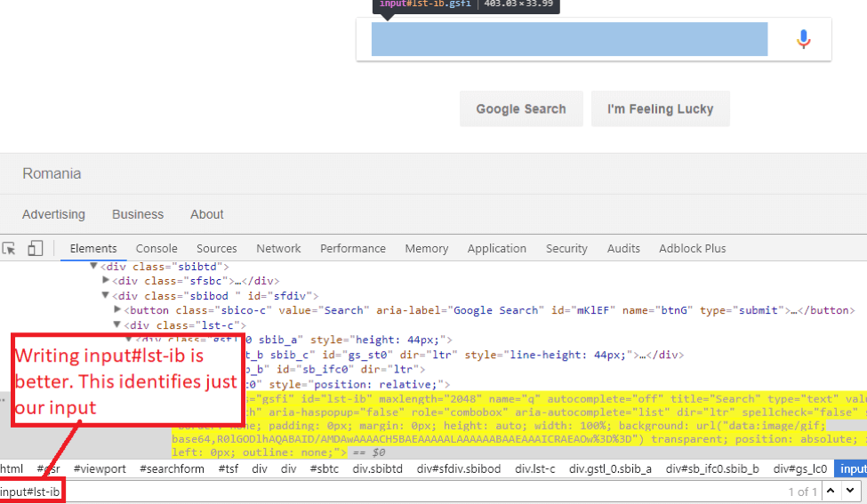Select the gs_st0 div DOM row
This screenshot has width=867, height=504.
pyautogui.click(x=463, y=355)
